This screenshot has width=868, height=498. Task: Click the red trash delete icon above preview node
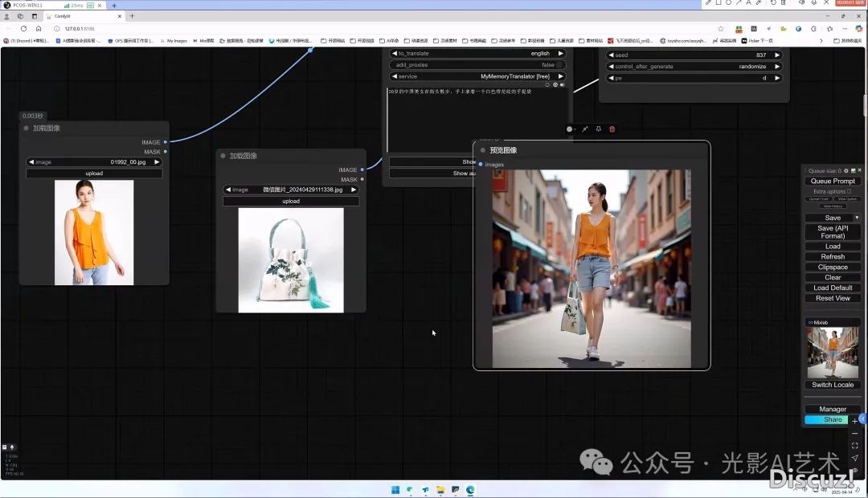coord(612,129)
